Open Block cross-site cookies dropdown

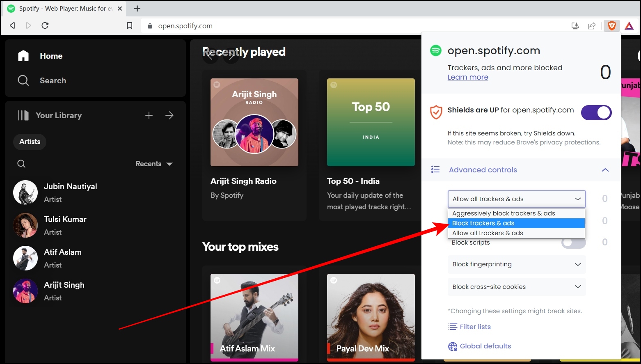[x=517, y=287]
